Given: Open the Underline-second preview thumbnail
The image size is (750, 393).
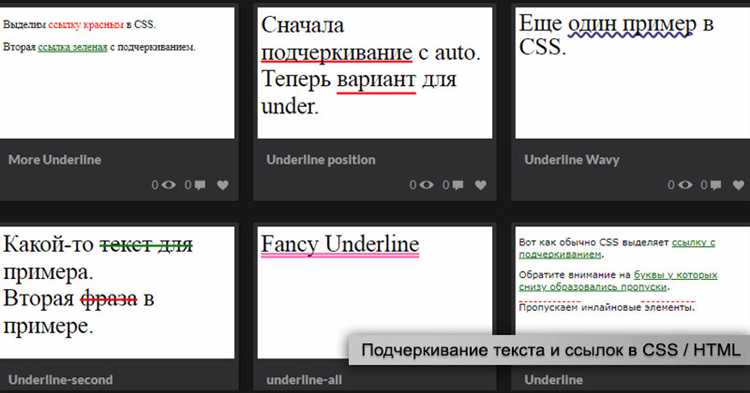Looking at the screenshot, I should point(117,292).
